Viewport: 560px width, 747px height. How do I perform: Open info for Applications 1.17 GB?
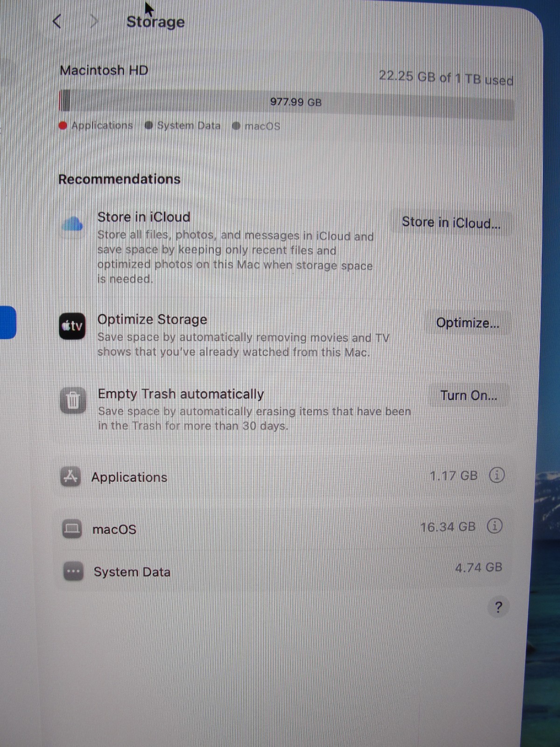497,475
